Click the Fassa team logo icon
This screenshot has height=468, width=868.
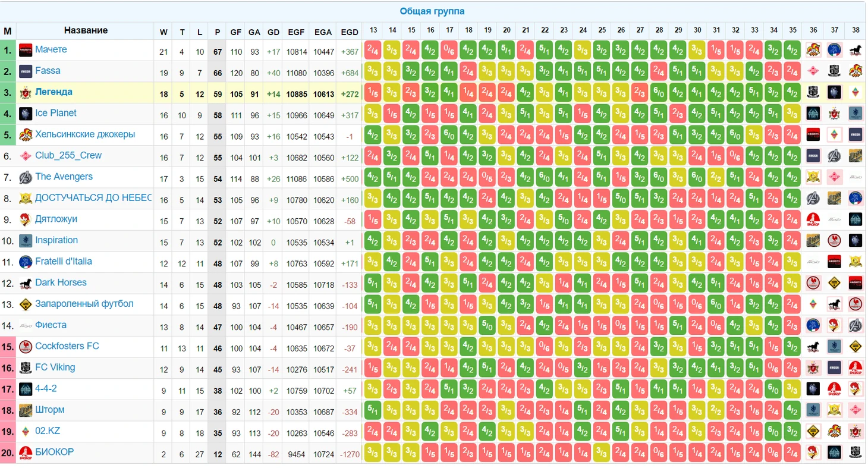25,71
